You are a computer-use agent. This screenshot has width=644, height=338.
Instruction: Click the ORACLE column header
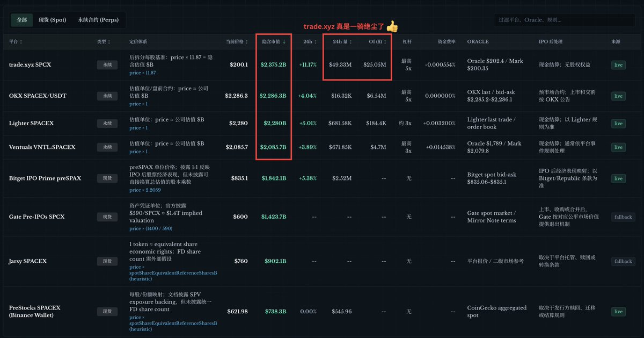pyautogui.click(x=478, y=41)
